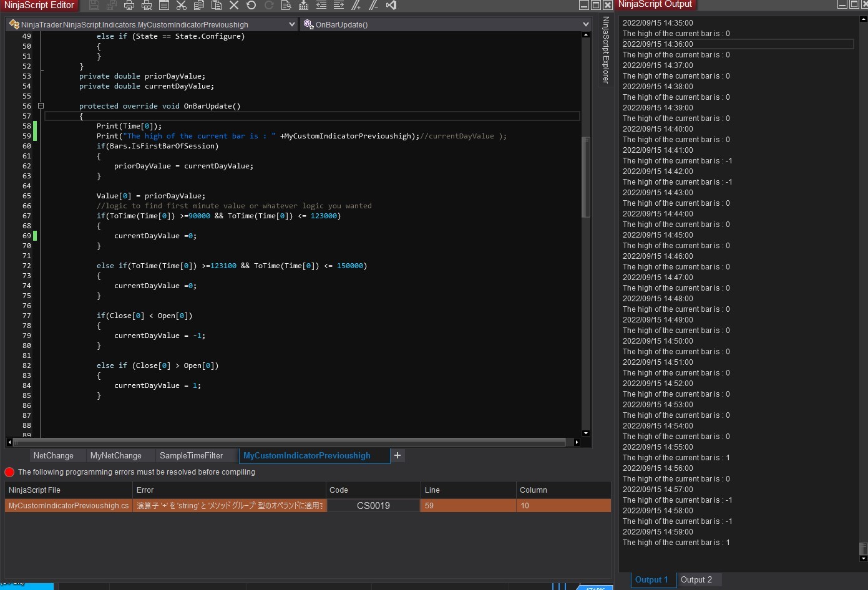868x590 pixels.
Task: Collapse the OnBarUpdate method code block
Action: coord(41,106)
